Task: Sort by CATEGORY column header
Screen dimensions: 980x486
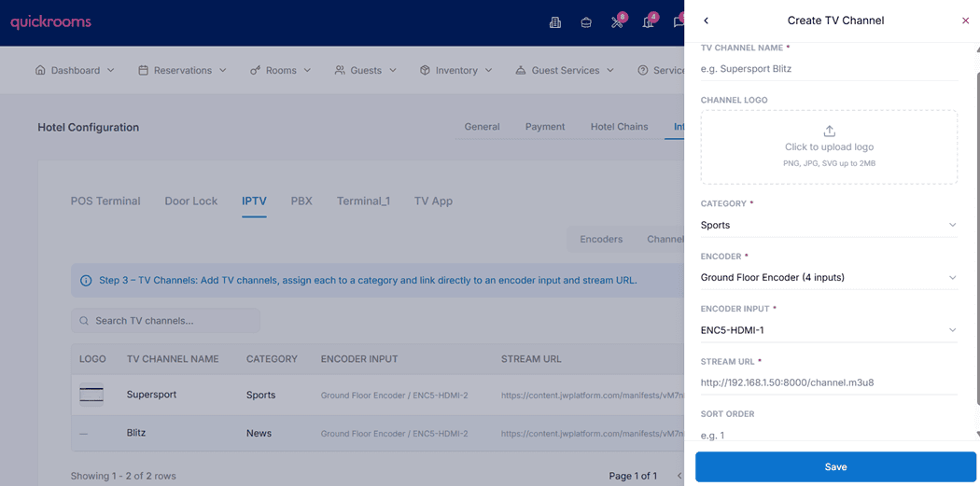Action: [272, 359]
